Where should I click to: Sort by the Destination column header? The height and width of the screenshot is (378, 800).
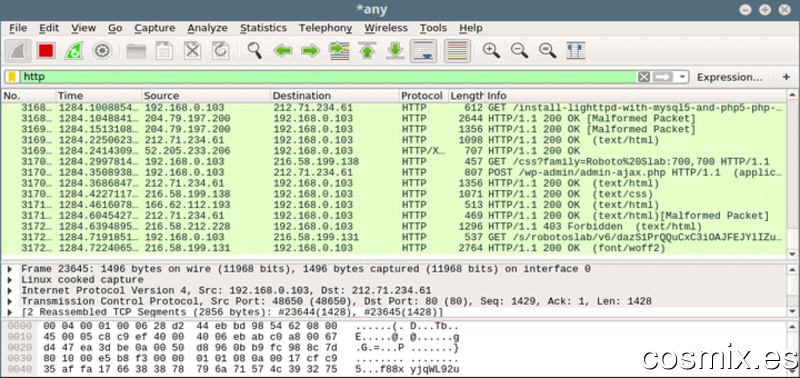335,96
